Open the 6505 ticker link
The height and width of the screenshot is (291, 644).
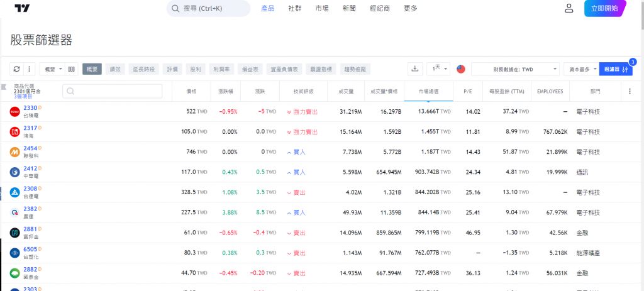[x=30, y=249]
